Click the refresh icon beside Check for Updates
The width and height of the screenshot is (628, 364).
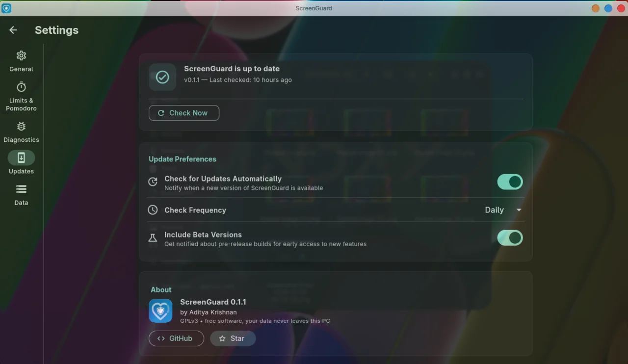pyautogui.click(x=153, y=182)
